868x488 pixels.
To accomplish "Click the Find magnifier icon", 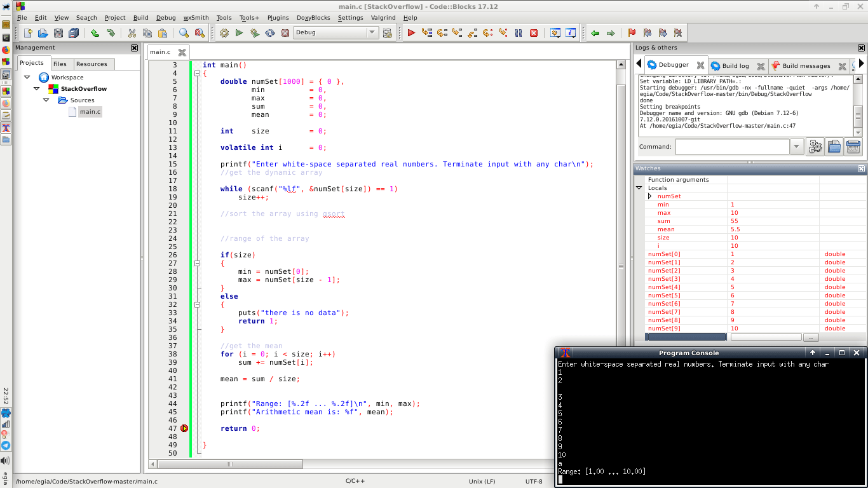I will coord(184,33).
